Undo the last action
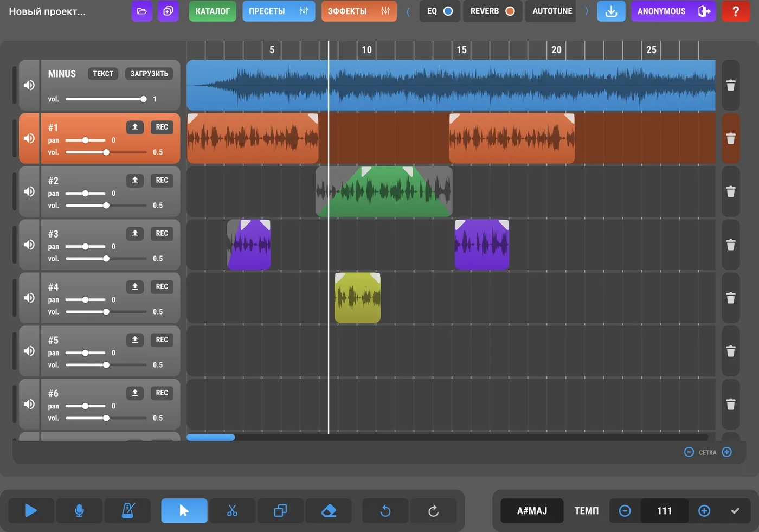The height and width of the screenshot is (532, 759). tap(385, 511)
